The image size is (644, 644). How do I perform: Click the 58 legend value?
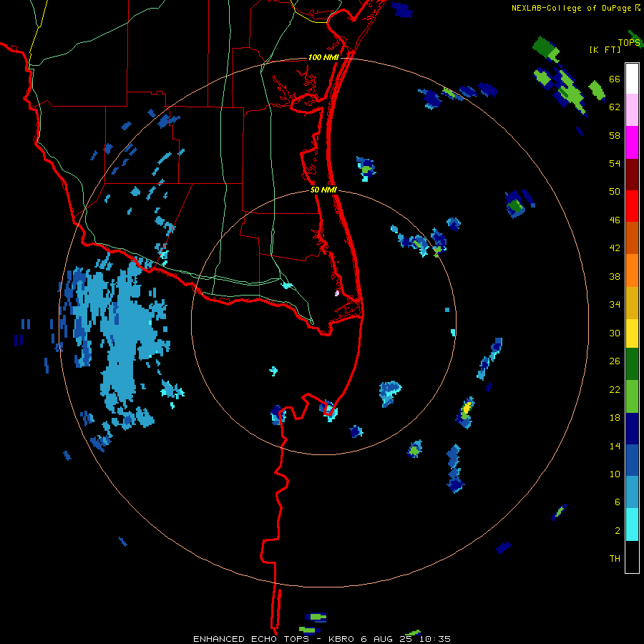(x=615, y=135)
